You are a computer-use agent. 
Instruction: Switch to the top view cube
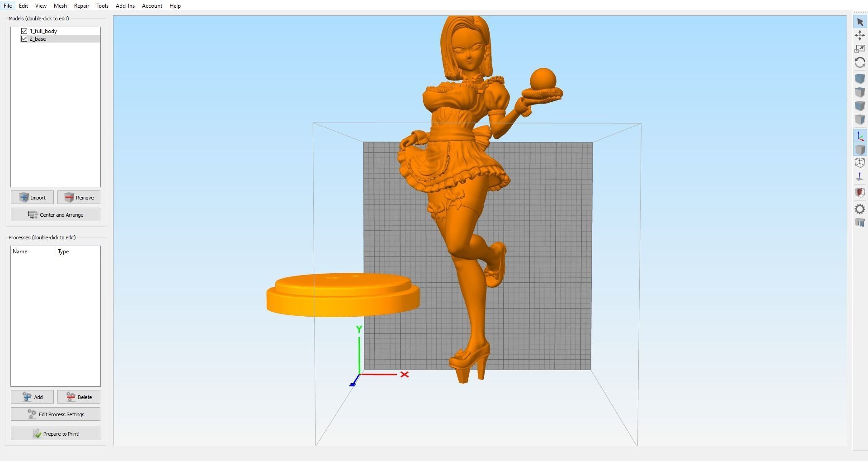pyautogui.click(x=860, y=92)
